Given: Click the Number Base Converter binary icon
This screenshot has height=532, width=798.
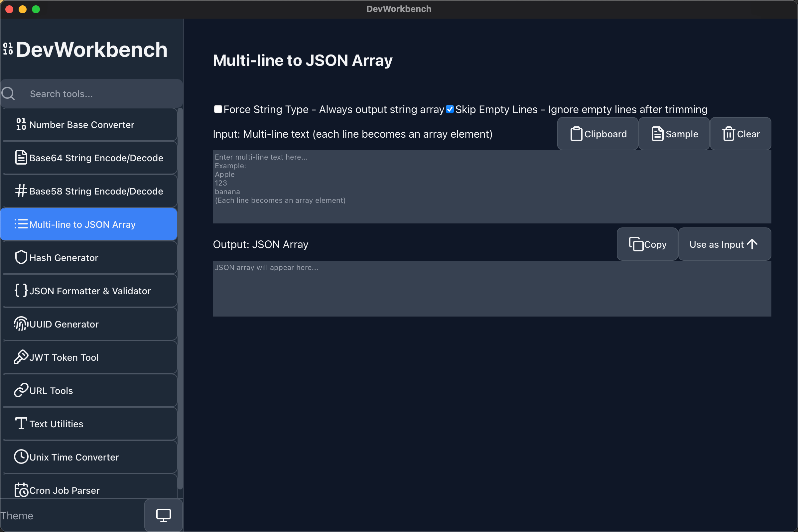Looking at the screenshot, I should click(21, 124).
